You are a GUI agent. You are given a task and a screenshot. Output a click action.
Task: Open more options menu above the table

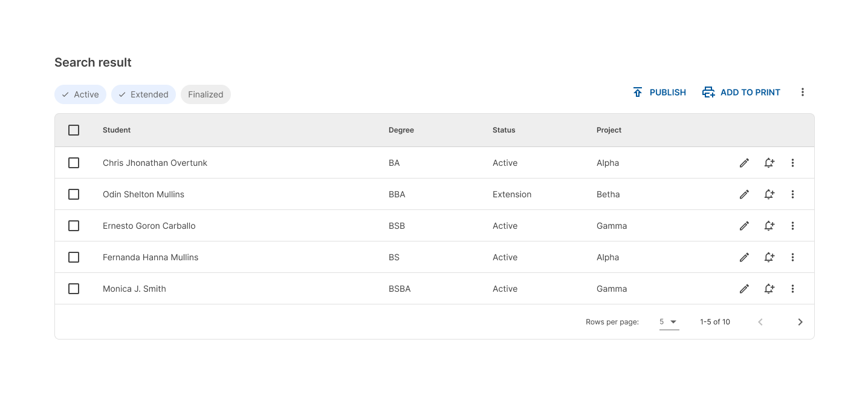coord(802,92)
